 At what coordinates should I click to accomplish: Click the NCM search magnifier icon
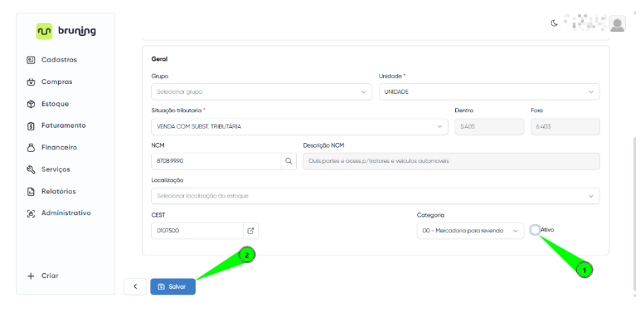click(x=288, y=161)
